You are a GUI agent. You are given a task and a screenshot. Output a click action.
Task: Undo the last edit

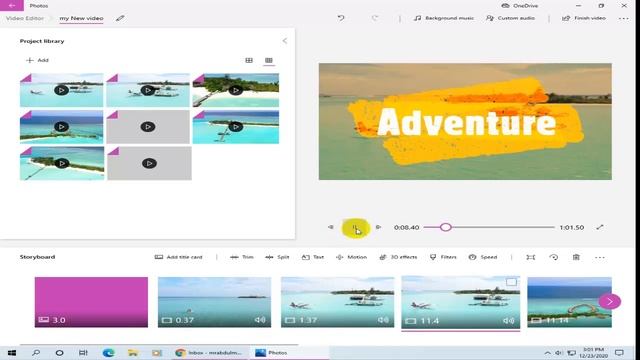[x=341, y=18]
